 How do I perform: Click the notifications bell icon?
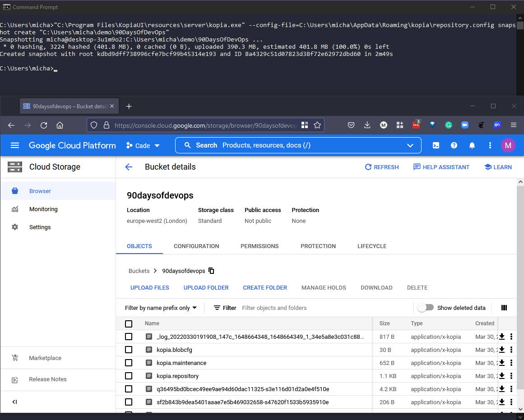[472, 145]
